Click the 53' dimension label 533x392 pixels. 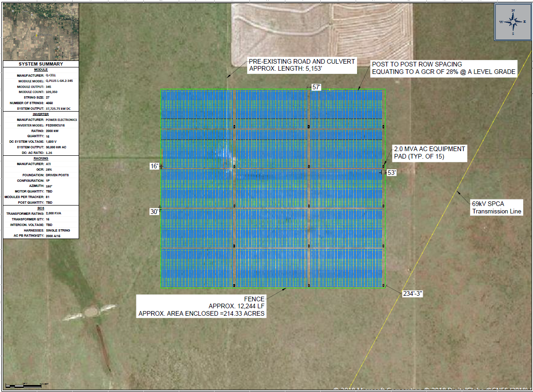391,173
